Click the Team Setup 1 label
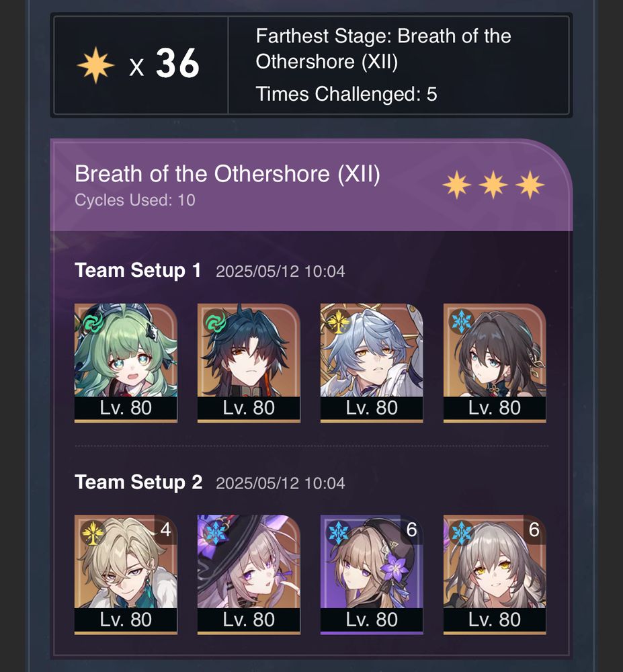Screen dimensions: 623x672 (x=138, y=270)
